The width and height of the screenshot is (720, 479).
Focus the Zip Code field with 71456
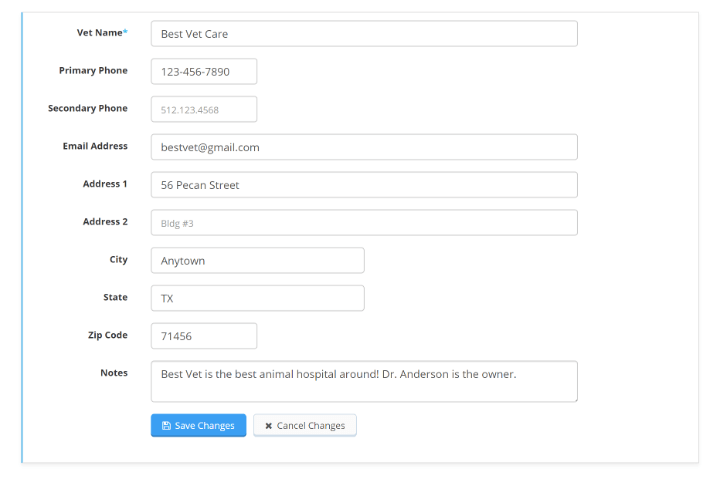click(204, 336)
